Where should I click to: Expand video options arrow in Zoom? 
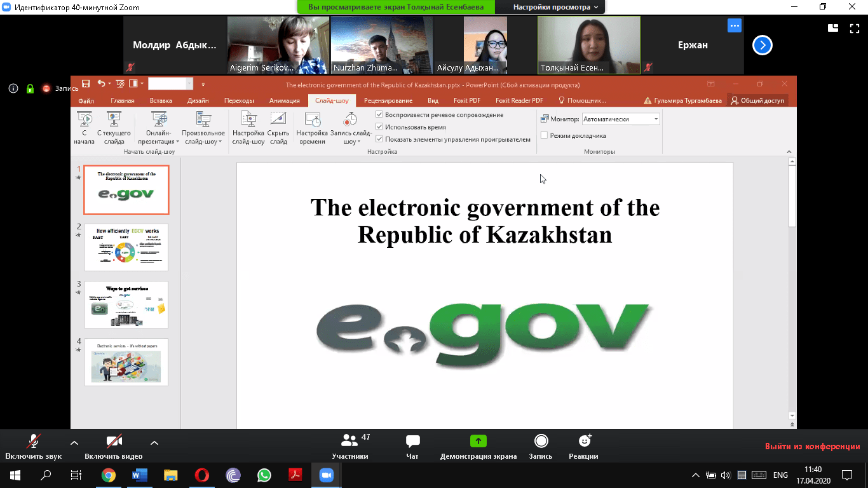[154, 443]
